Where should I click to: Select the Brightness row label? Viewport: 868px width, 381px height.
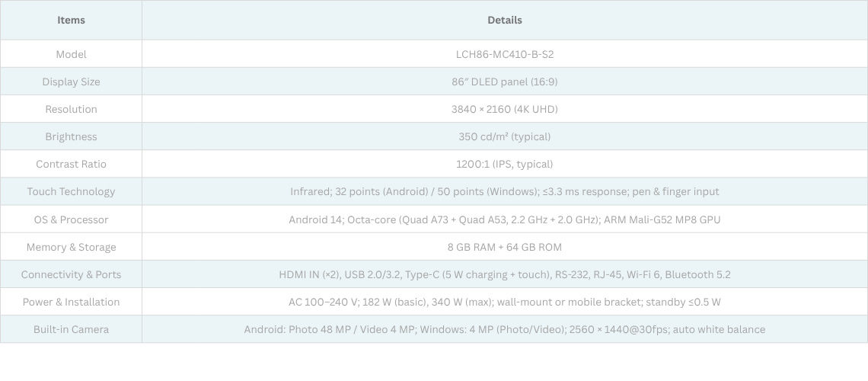pyautogui.click(x=71, y=136)
